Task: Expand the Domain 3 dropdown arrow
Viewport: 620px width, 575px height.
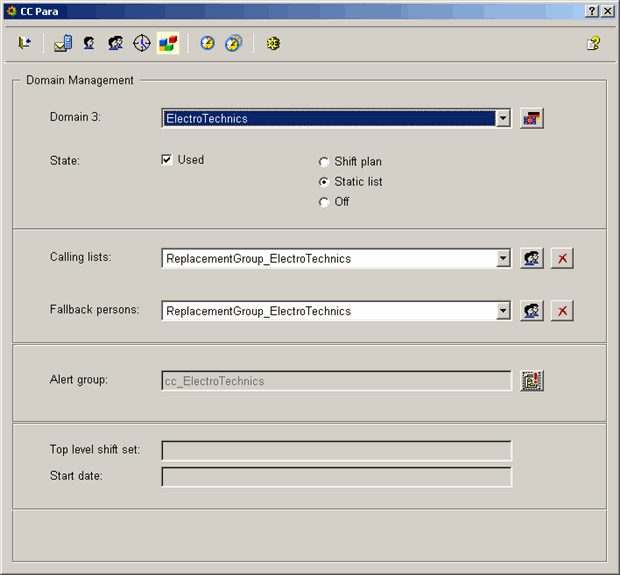Action: pos(503,118)
